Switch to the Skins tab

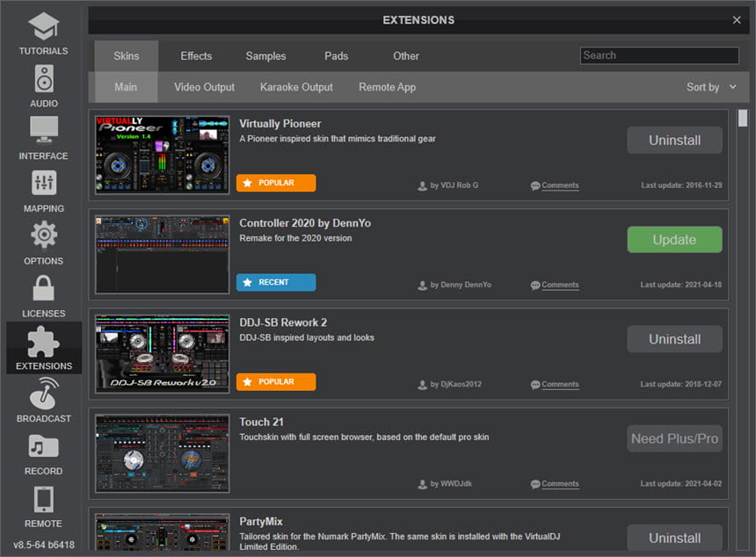(x=127, y=56)
